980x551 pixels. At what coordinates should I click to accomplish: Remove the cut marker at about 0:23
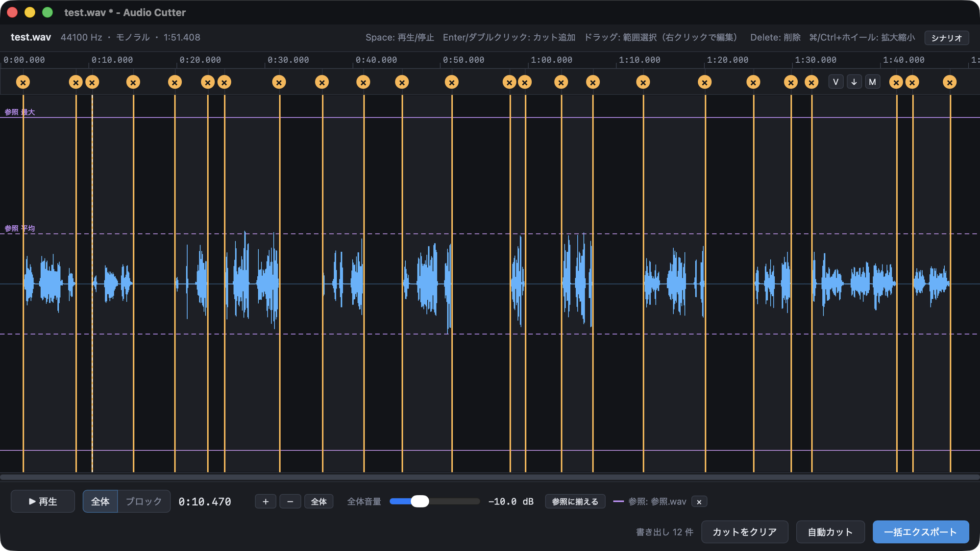pyautogui.click(x=208, y=82)
